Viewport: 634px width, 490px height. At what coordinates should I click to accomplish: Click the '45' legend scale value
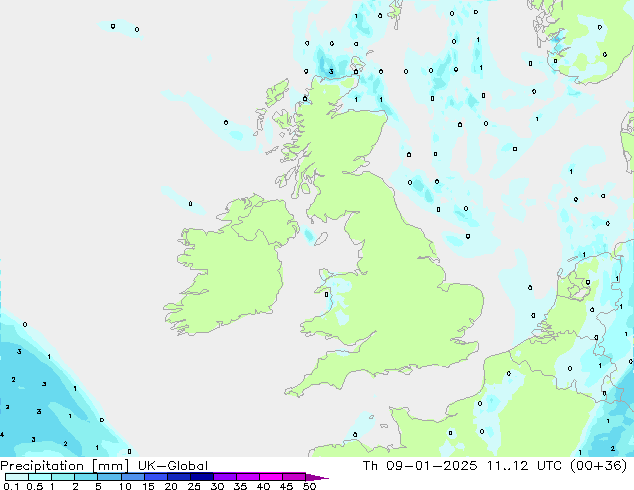(x=286, y=486)
